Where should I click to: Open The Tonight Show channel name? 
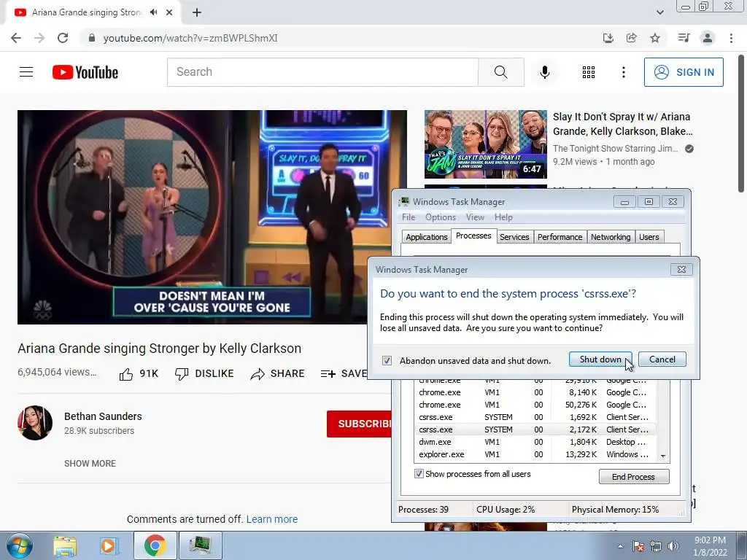click(x=615, y=149)
